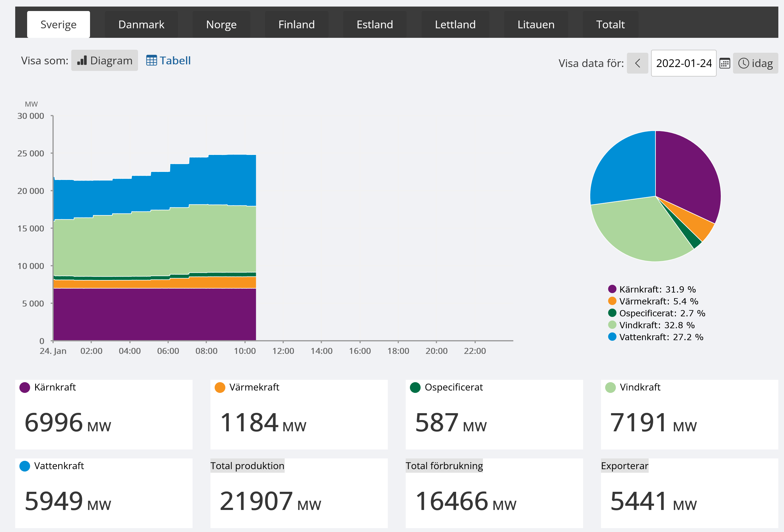Viewport: 784px width, 532px height.
Task: Click the Ospecificerat 587 MW value
Action: pyautogui.click(x=451, y=422)
